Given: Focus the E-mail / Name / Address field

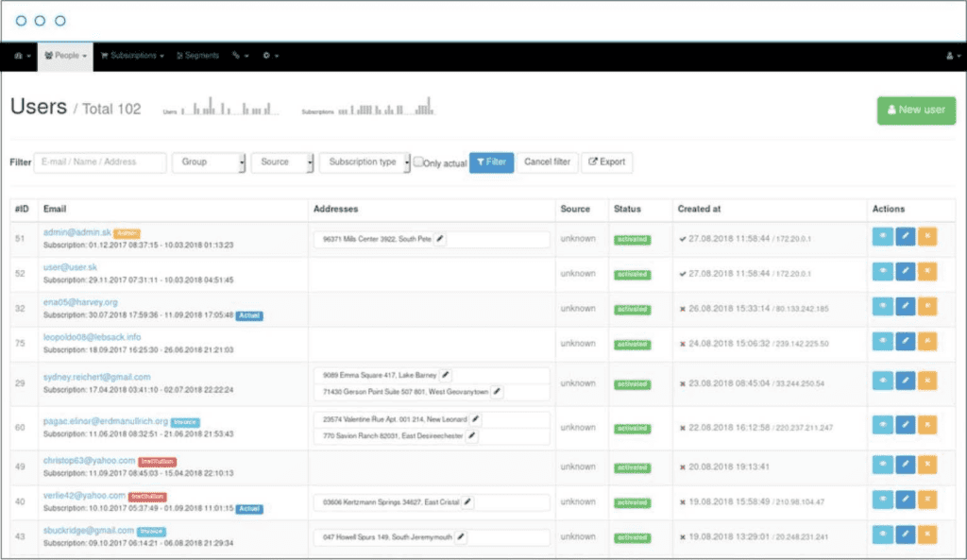Looking at the screenshot, I should pyautogui.click(x=100, y=162).
